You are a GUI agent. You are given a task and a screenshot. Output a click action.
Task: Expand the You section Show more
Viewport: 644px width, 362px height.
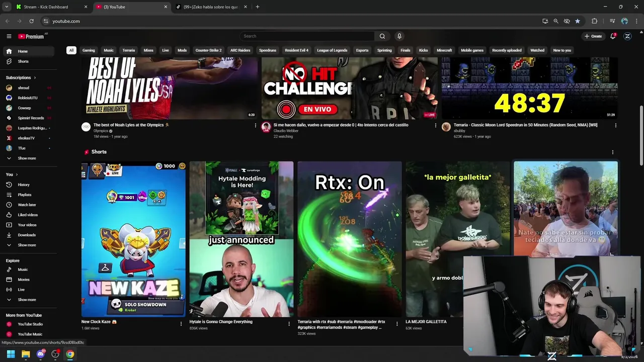click(28, 245)
